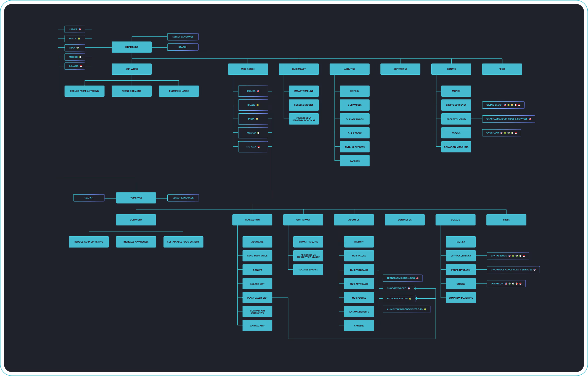Open Charitable Adult Rides & Services in top sitemap
This screenshot has width=588, height=376.
coord(509,119)
